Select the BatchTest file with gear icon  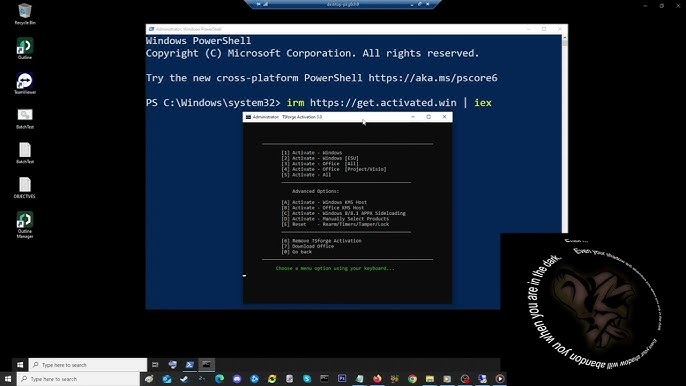pyautogui.click(x=25, y=118)
